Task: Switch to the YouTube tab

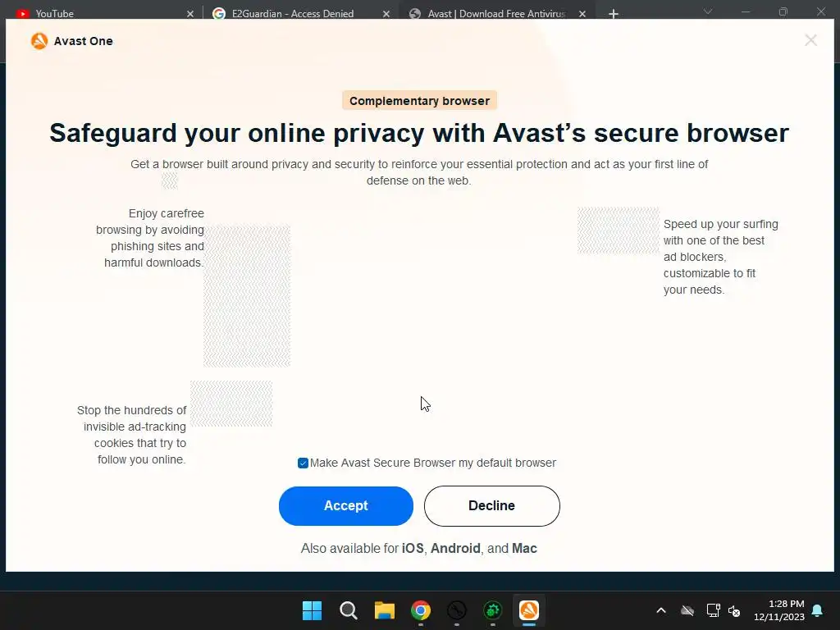Action: coord(53,13)
